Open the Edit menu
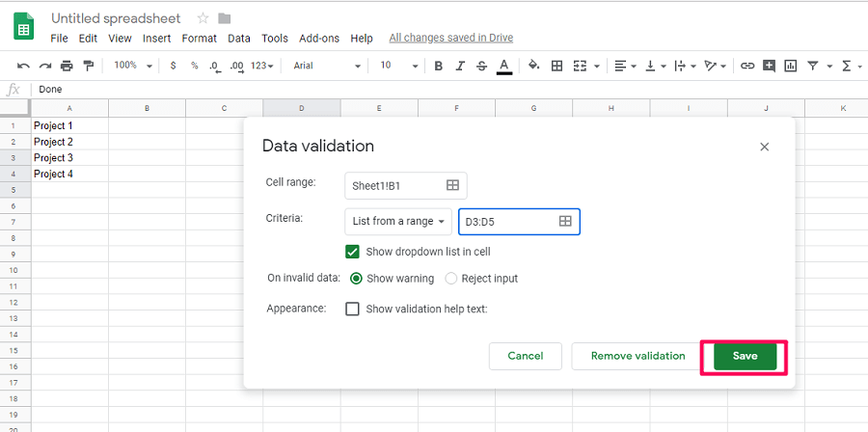This screenshot has width=868, height=432. tap(88, 39)
